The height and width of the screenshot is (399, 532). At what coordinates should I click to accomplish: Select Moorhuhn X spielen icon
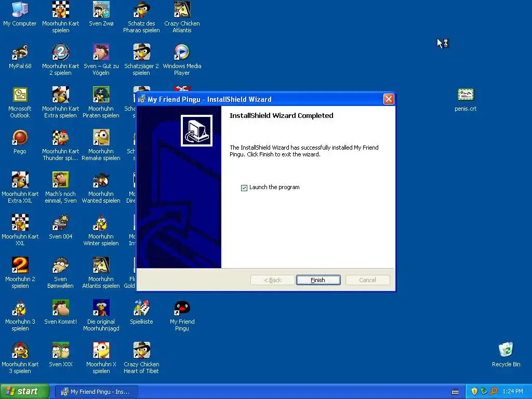click(x=101, y=357)
